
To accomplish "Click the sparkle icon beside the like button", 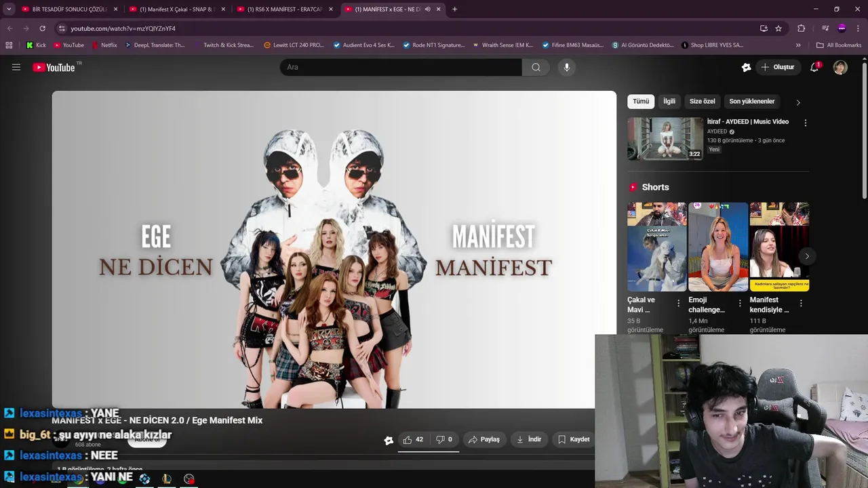I will [x=389, y=440].
